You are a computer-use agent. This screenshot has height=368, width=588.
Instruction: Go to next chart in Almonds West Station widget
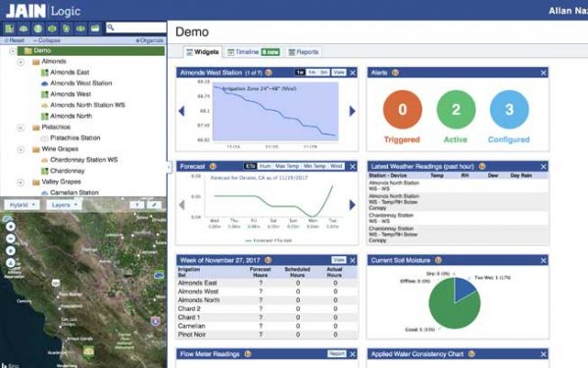pyautogui.click(x=352, y=111)
